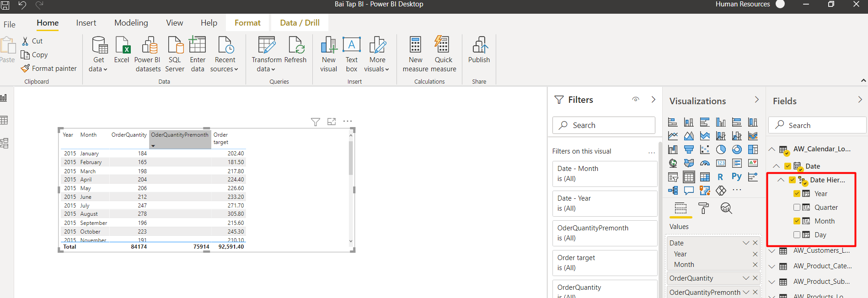The image size is (868, 298).
Task: Collapse the AW_Calendar_Lo... table
Action: [x=772, y=149]
